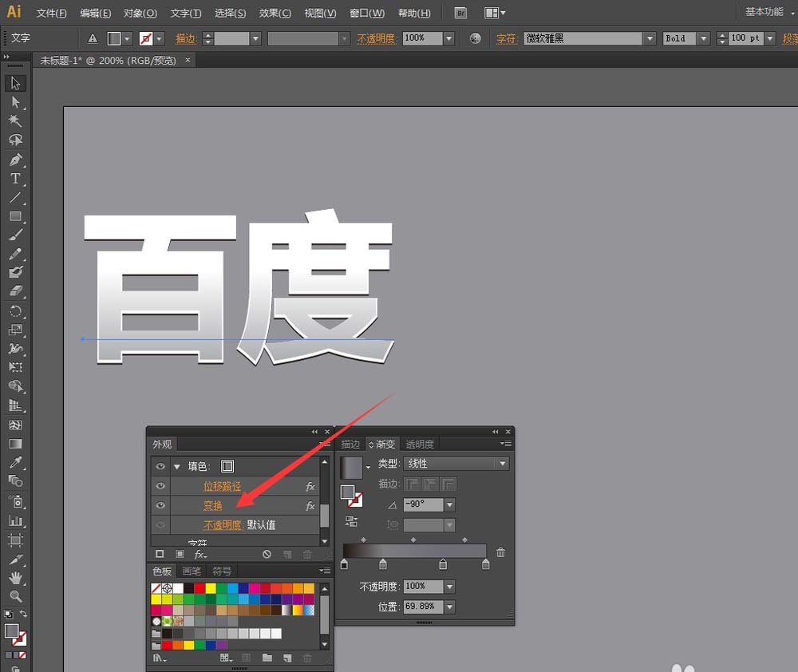
Task: Select the Eyedropper tool
Action: tap(15, 463)
